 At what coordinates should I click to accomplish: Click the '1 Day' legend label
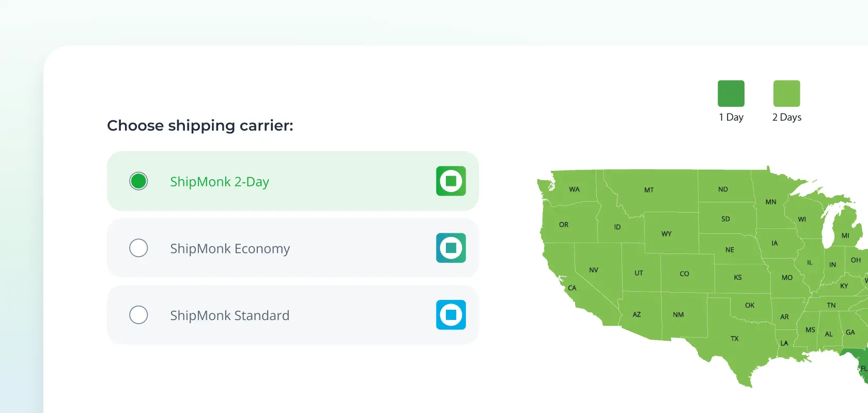pos(731,117)
